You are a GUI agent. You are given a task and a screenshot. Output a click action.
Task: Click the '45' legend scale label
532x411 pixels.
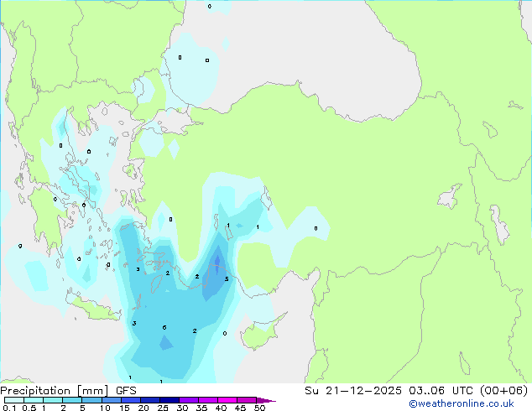[x=240, y=408]
